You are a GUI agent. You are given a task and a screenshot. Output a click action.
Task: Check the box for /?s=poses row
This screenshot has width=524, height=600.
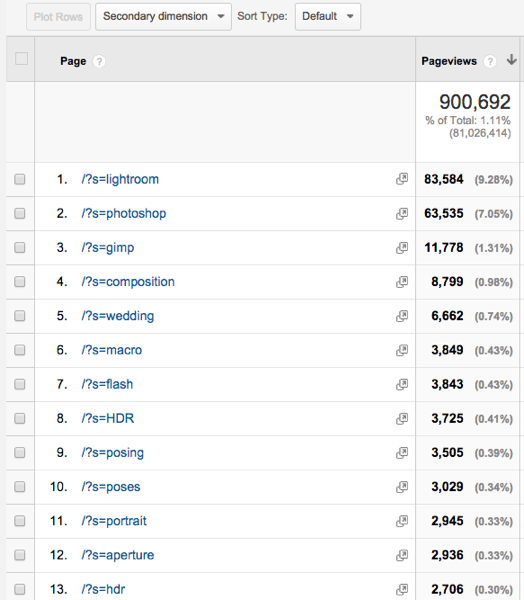tap(20, 487)
